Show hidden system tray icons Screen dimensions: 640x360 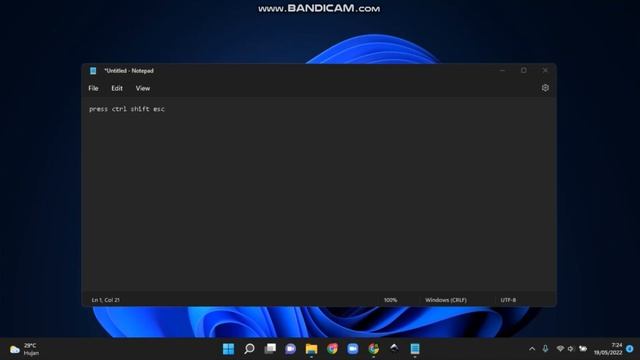click(x=532, y=349)
